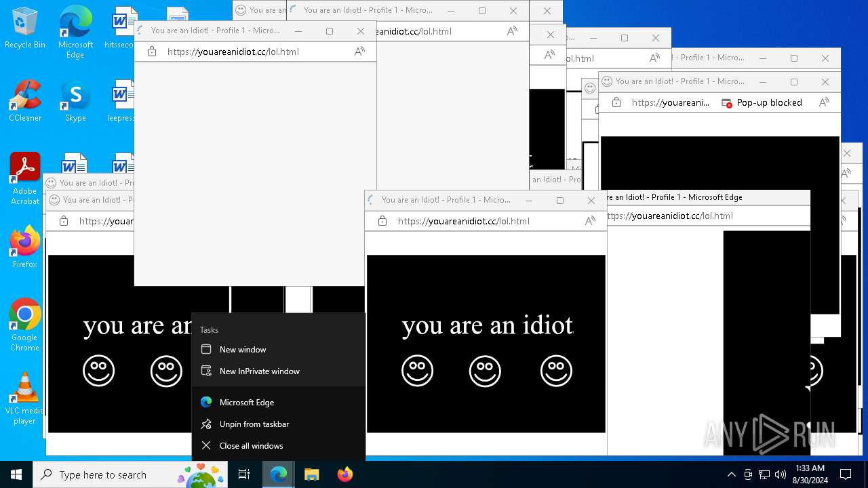Select Unpin from taskbar
The height and width of the screenshot is (488, 868).
pyautogui.click(x=279, y=424)
